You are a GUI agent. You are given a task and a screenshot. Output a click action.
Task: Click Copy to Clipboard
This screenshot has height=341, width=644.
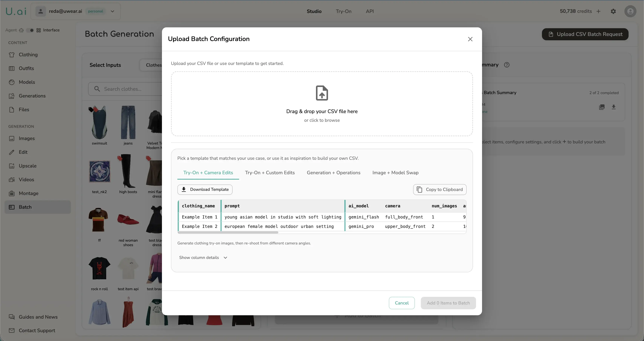tap(440, 189)
